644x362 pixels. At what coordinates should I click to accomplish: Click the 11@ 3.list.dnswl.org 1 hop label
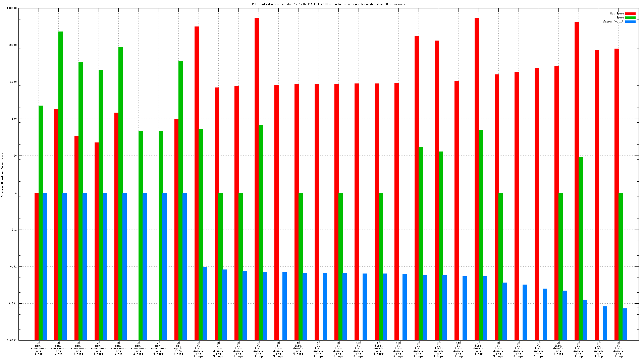458,350
